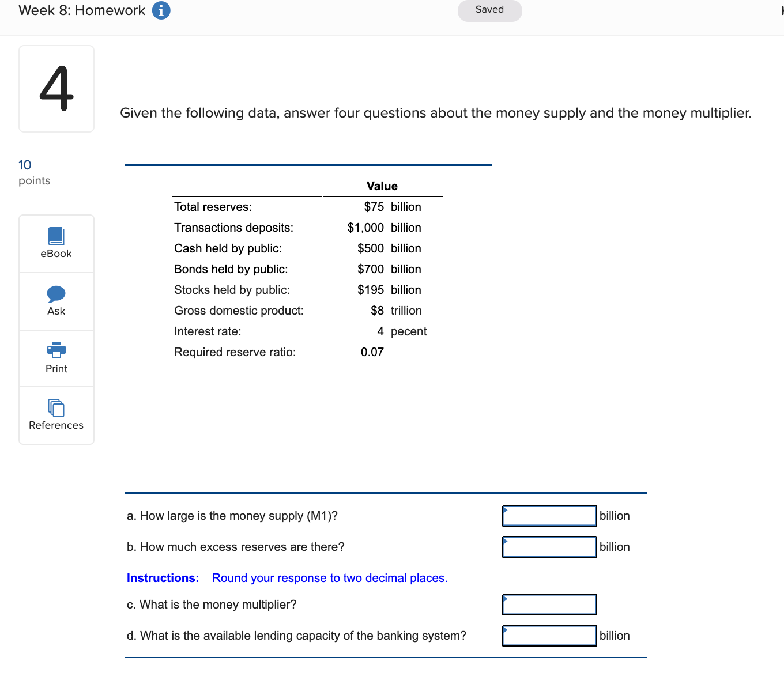Click the Ask question icon
The width and height of the screenshot is (784, 680).
[x=56, y=294]
